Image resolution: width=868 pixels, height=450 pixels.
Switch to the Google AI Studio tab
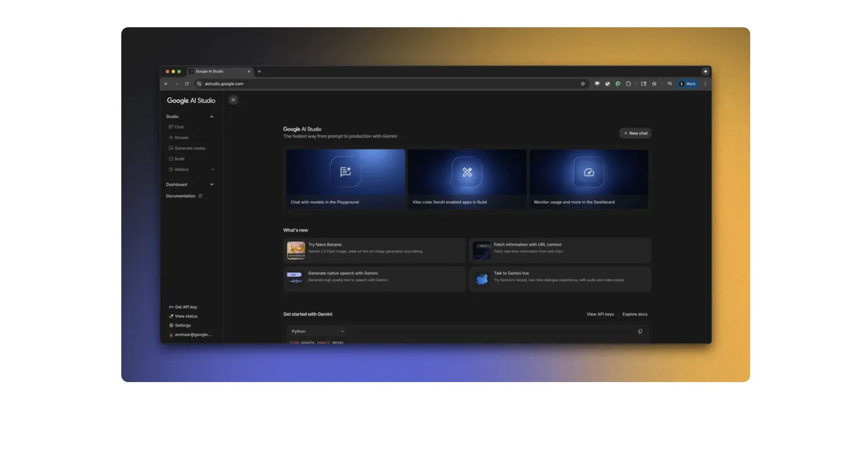tap(217, 71)
